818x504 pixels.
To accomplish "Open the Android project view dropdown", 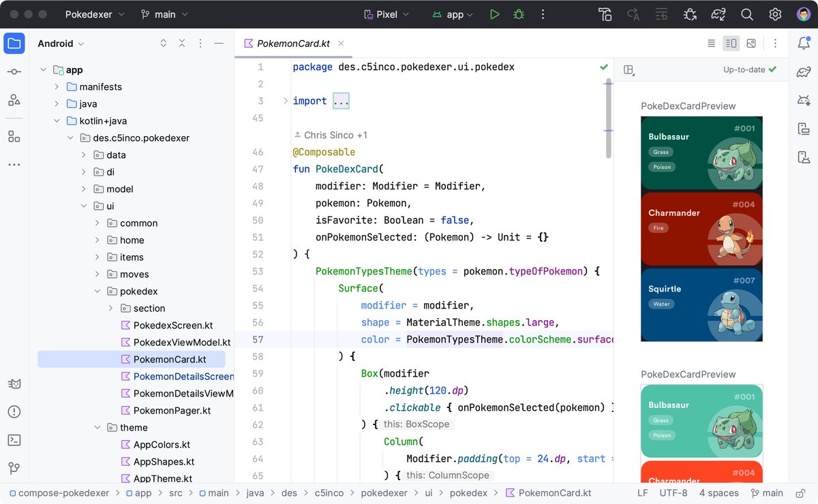I will [x=61, y=44].
